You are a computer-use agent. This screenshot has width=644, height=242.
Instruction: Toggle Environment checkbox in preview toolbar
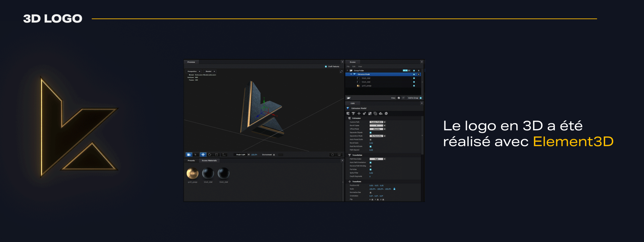tap(274, 155)
